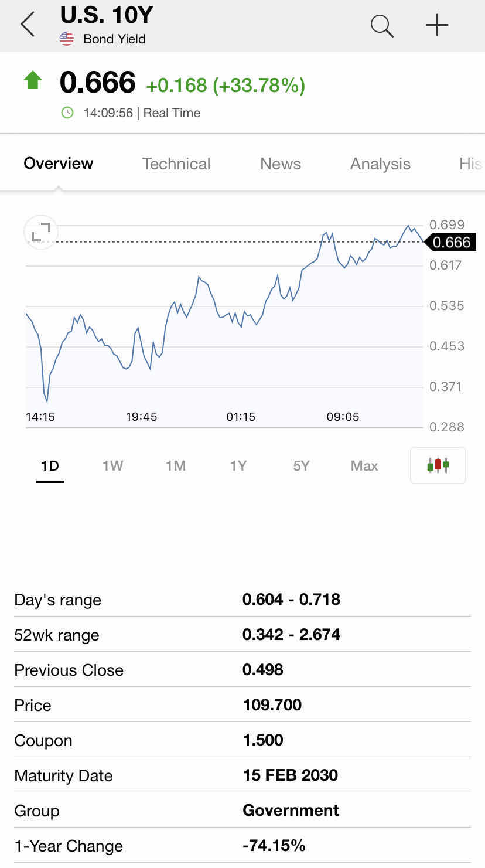
Task: Show the 1Y chart range
Action: click(x=238, y=466)
